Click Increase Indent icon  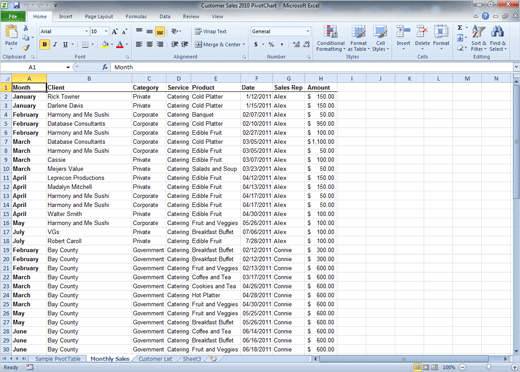click(x=185, y=44)
